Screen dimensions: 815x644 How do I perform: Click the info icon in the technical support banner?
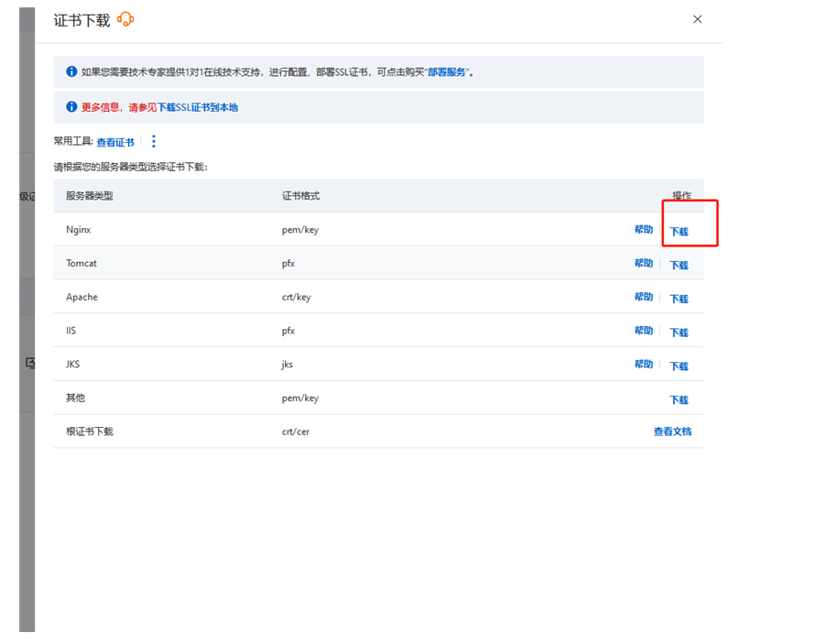71,71
